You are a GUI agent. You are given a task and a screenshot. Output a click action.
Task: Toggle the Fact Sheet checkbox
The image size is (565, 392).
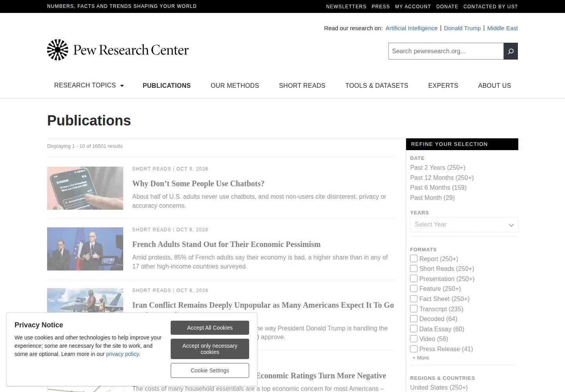(414, 299)
